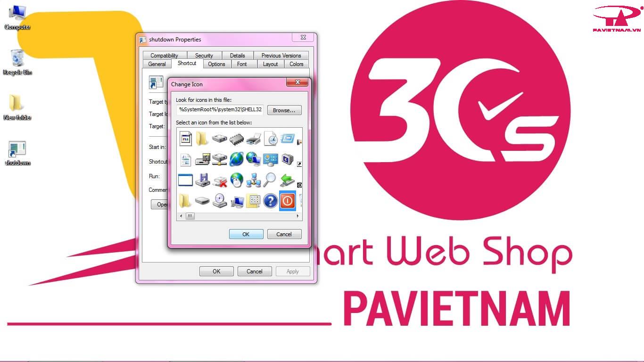Select the red power button icon
This screenshot has height=362, width=644.
(x=287, y=201)
